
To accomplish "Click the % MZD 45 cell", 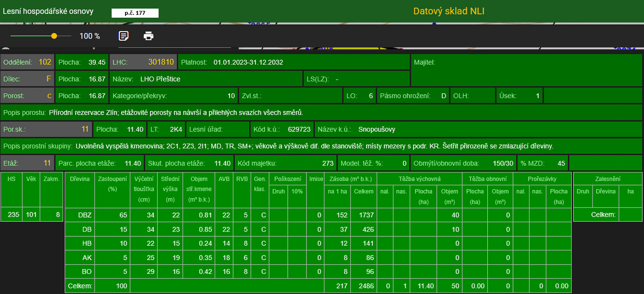I will click(x=543, y=163).
